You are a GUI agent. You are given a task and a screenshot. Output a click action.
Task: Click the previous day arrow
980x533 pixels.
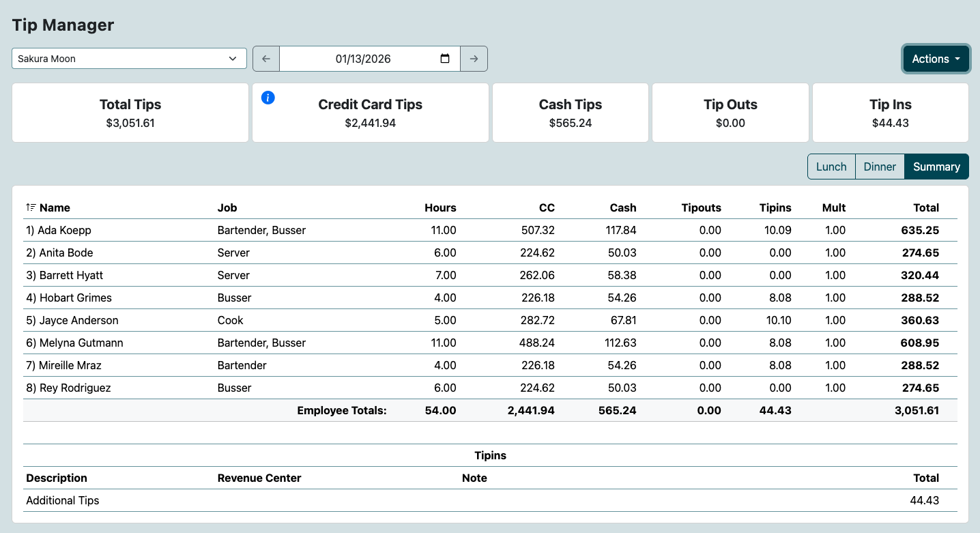266,59
